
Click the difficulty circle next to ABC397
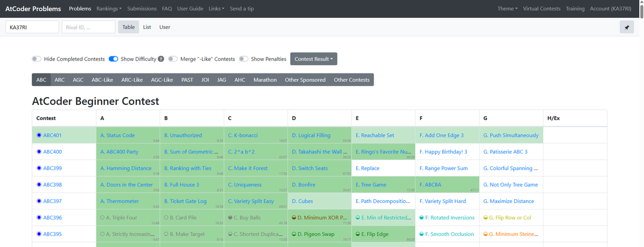[39, 201]
